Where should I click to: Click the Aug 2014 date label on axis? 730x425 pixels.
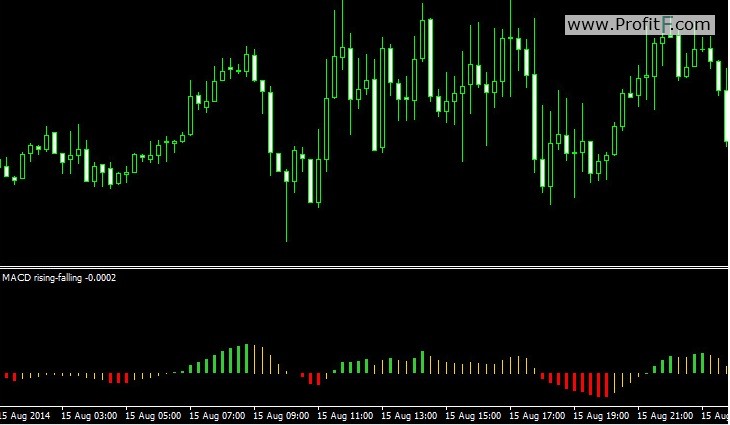tap(25, 415)
